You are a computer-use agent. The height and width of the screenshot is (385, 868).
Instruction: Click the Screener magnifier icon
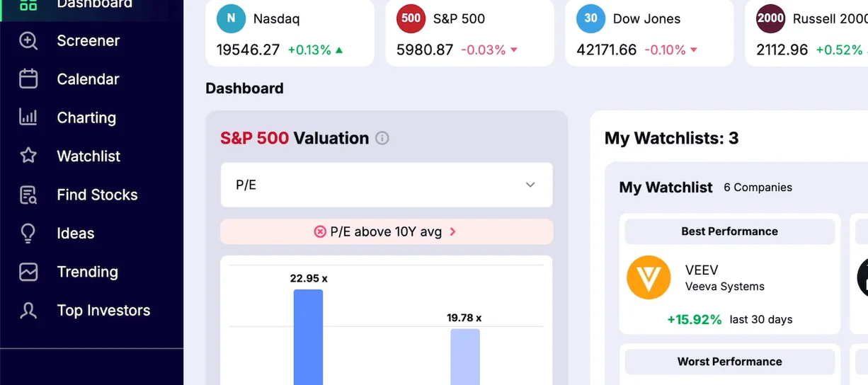tap(28, 41)
